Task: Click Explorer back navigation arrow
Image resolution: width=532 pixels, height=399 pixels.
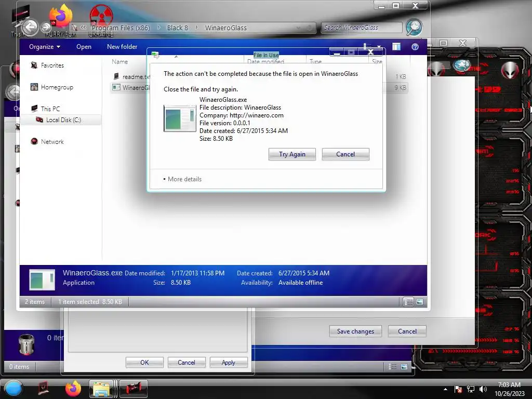Action: pyautogui.click(x=30, y=27)
